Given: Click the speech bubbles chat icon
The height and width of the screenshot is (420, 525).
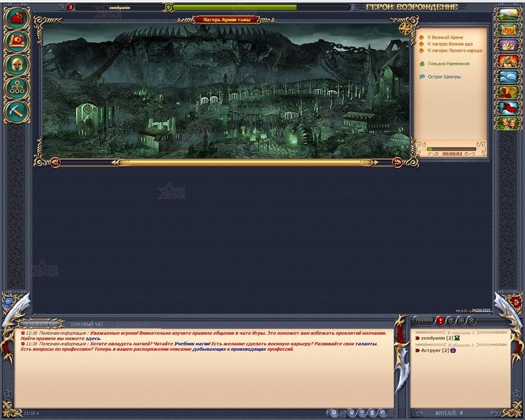Looking at the screenshot, I should pos(508,77).
